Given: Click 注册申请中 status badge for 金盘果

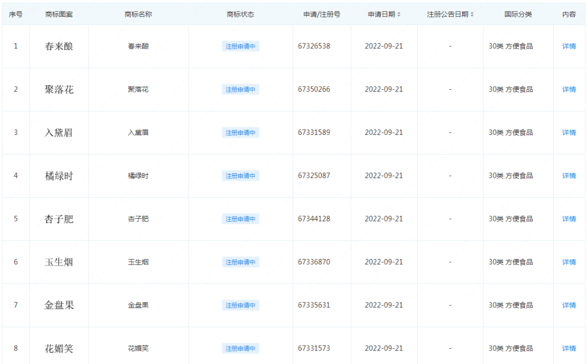Looking at the screenshot, I should point(241,305).
